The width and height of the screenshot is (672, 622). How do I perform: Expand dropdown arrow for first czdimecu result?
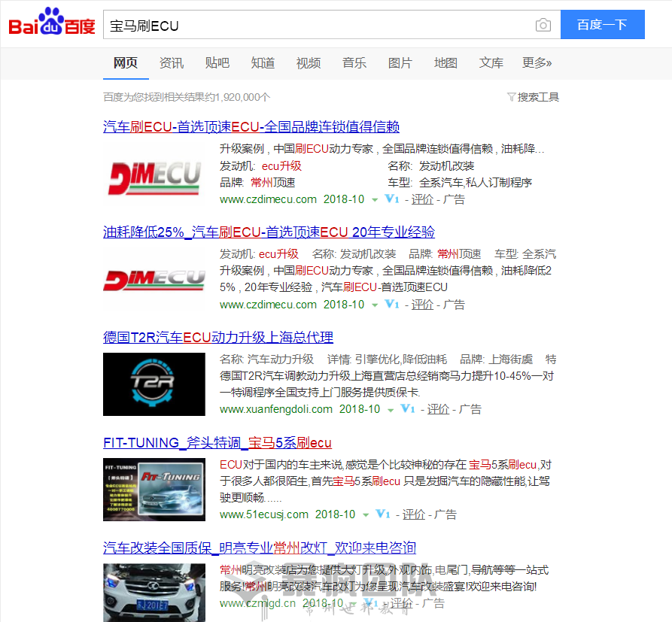point(375,199)
